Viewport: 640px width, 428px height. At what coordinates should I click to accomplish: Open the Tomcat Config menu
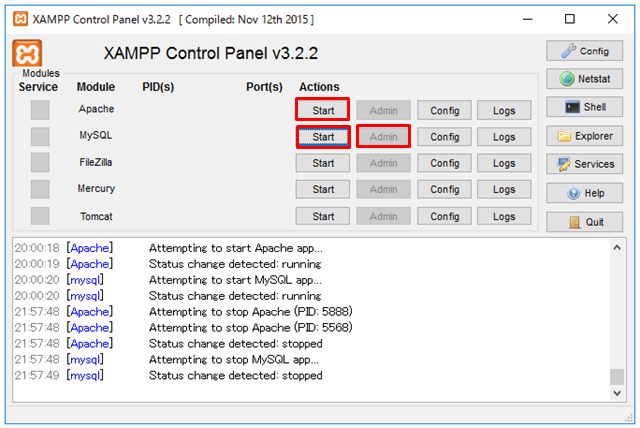444,216
